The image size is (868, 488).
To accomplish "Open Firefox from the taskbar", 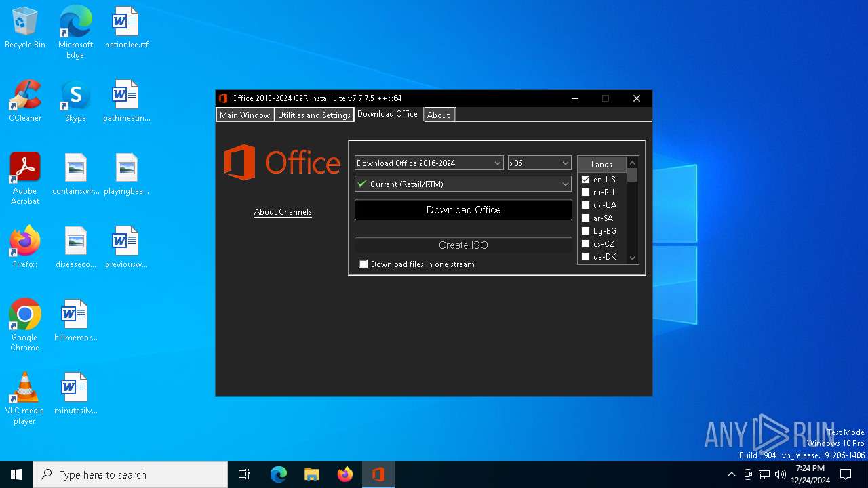I will (x=345, y=474).
